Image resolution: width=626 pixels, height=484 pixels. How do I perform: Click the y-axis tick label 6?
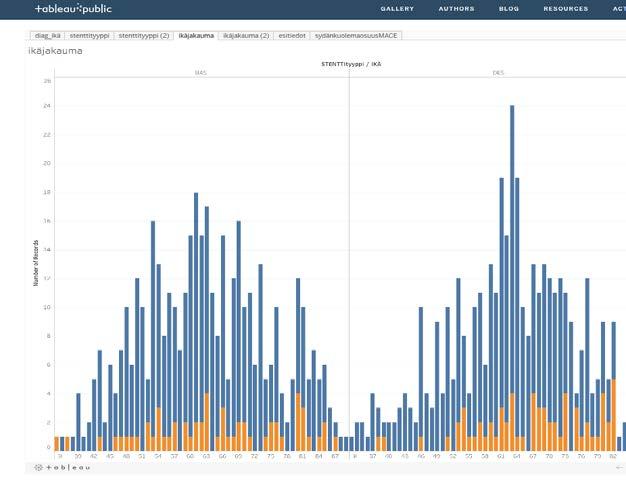49,365
